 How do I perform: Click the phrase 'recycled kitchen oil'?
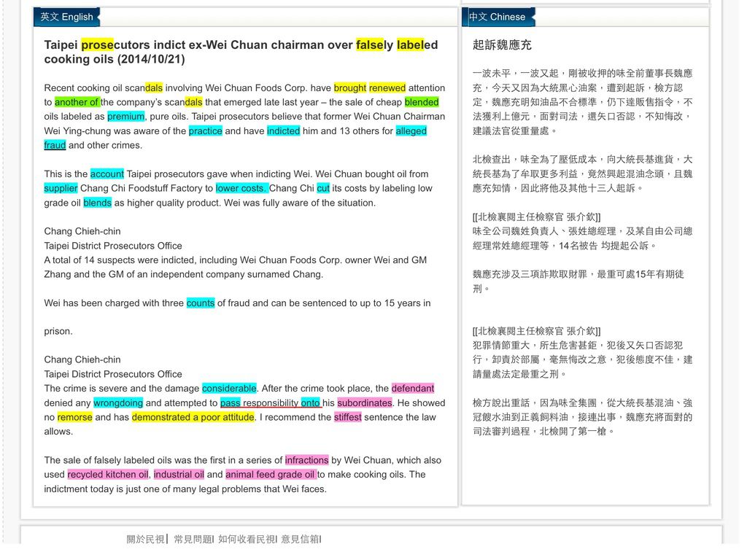[108, 474]
